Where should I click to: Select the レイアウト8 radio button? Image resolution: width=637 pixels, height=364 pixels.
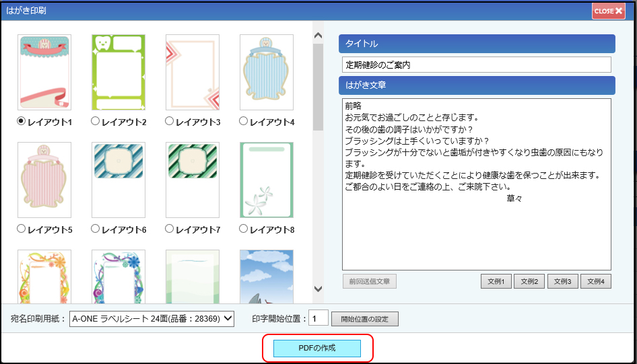[x=243, y=229]
